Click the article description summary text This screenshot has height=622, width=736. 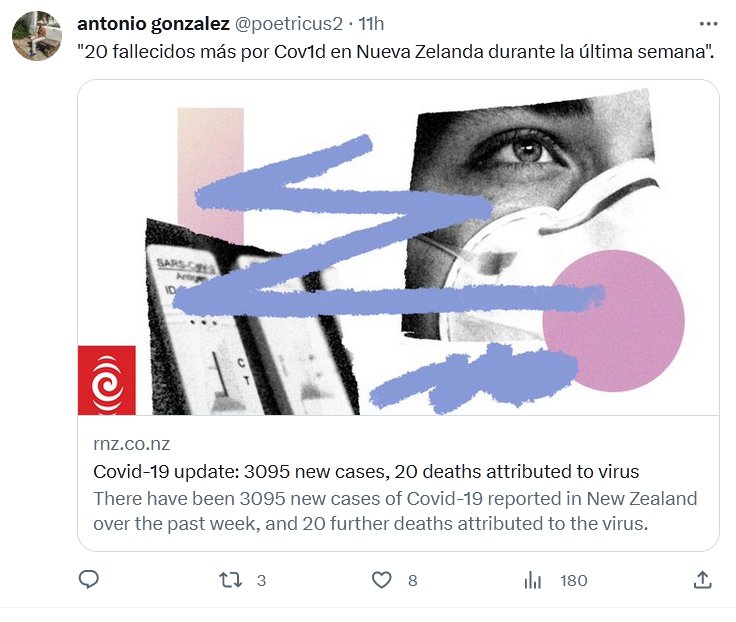click(x=395, y=511)
